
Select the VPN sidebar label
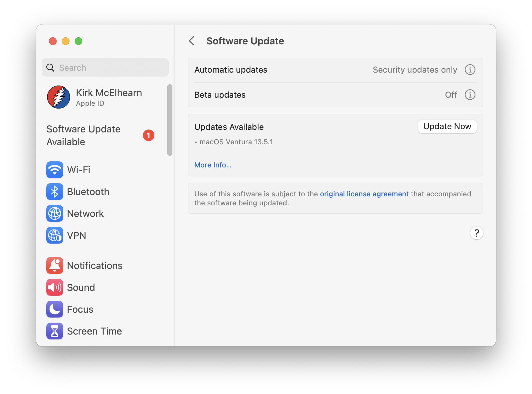click(x=77, y=235)
